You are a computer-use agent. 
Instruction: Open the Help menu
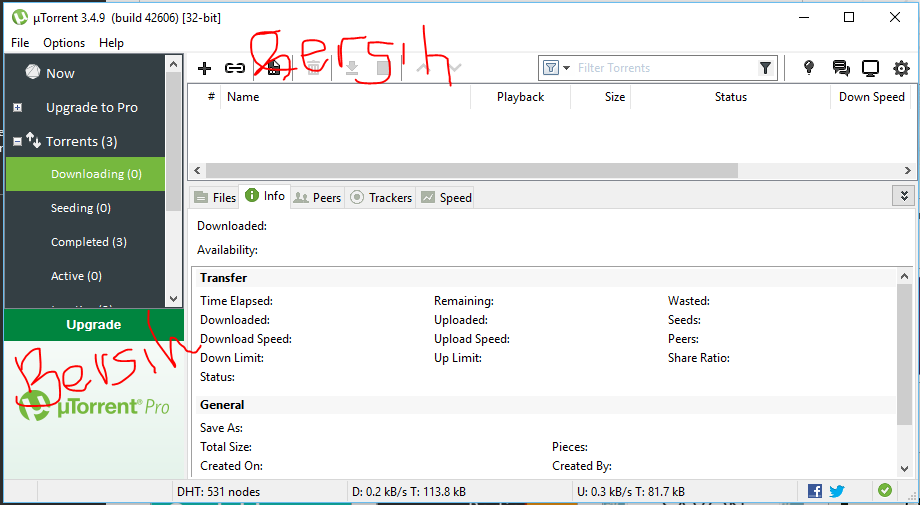(111, 43)
